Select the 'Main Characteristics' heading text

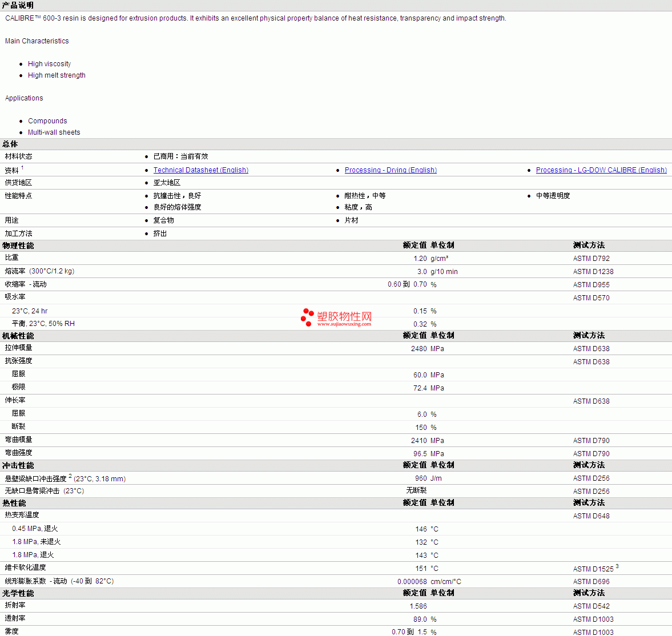37,41
